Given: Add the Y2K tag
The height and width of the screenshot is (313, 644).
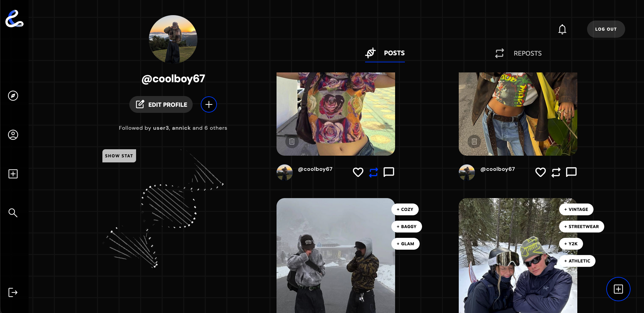Looking at the screenshot, I should [x=571, y=244].
